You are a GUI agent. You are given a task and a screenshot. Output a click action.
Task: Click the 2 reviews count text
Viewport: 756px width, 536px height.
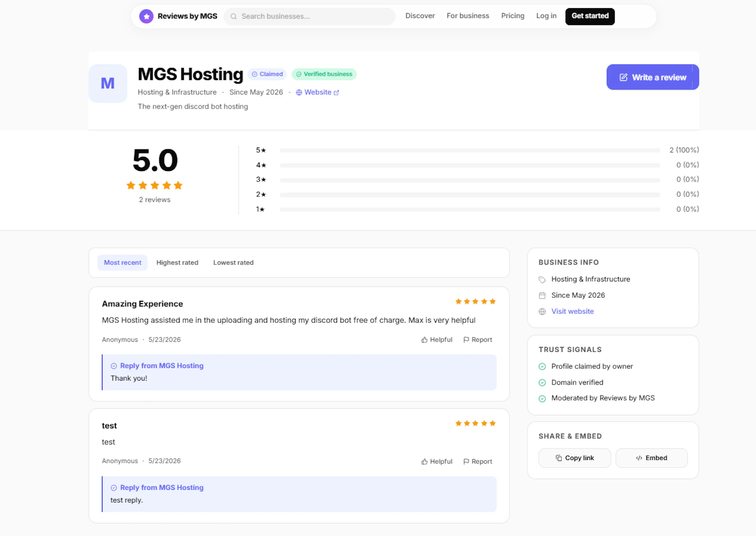point(155,200)
